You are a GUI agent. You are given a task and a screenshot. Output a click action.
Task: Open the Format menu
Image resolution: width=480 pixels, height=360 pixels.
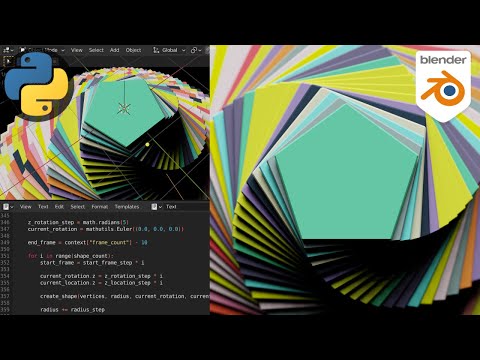coord(100,207)
